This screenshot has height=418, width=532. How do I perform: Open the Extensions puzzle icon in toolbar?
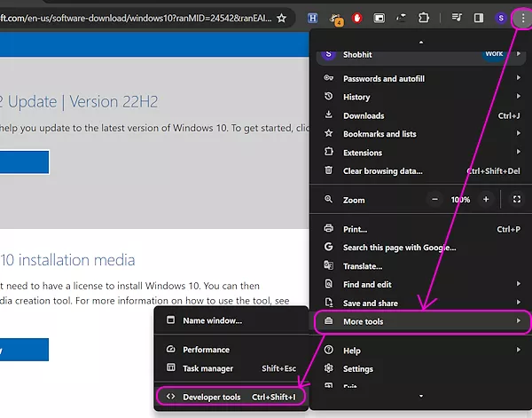[x=423, y=18]
